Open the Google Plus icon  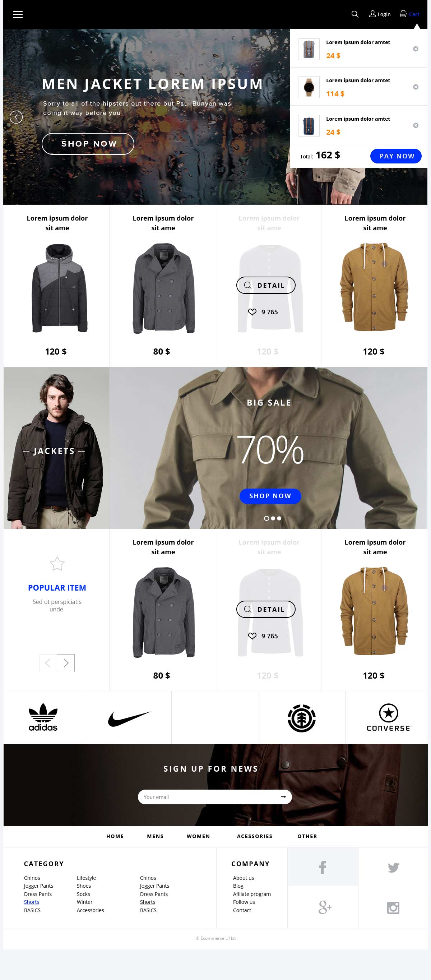324,907
